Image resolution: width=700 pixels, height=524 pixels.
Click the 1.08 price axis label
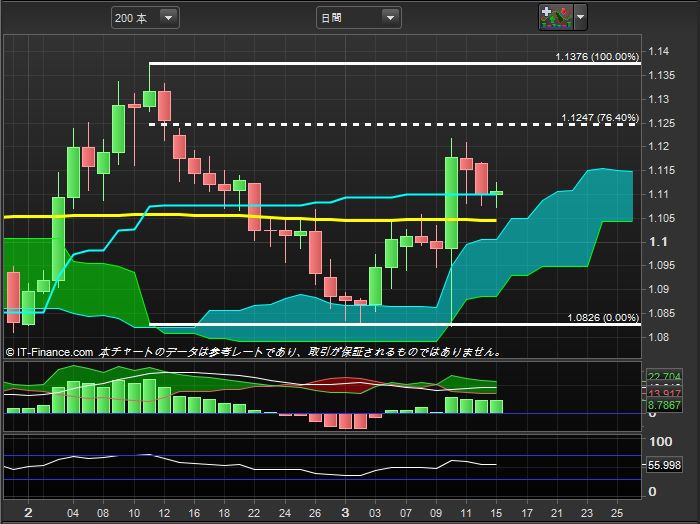658,337
